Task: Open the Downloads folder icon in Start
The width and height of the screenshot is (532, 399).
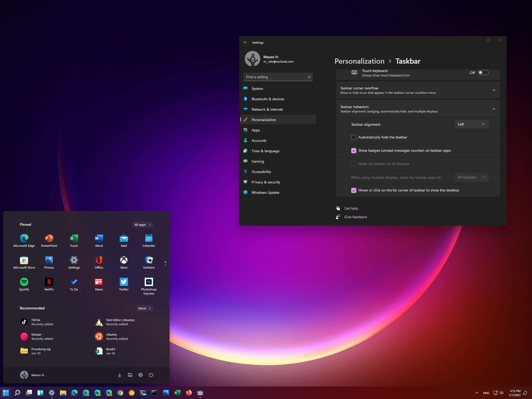Action: (x=119, y=375)
